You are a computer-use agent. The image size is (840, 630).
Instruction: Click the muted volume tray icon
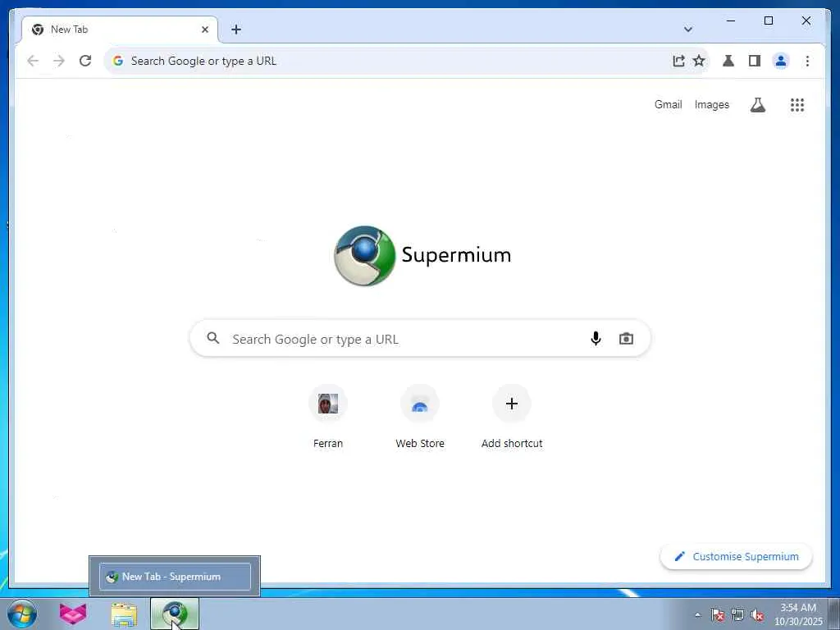[x=757, y=615]
